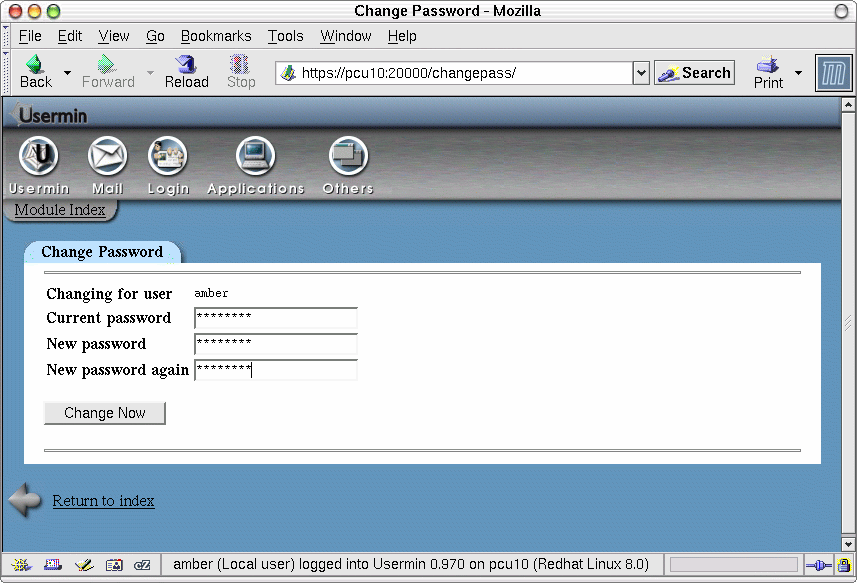Open the Help menu
The image size is (857, 583).
point(402,36)
